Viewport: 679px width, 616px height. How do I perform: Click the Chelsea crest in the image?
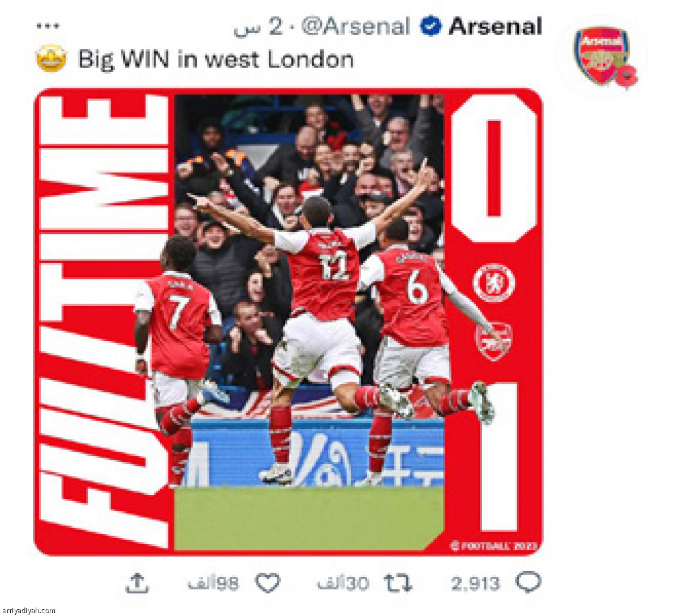click(x=493, y=283)
